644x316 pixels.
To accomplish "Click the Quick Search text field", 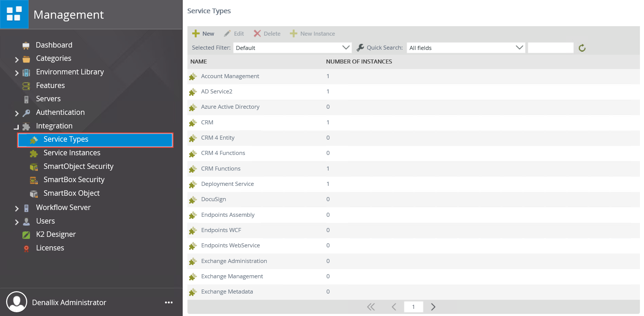I will point(550,48).
